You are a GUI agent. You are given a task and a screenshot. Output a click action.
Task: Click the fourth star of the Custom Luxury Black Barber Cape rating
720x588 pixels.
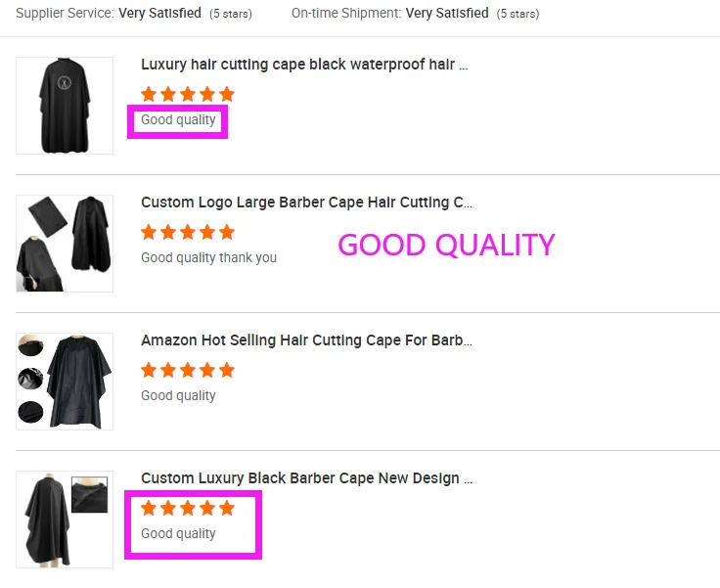[207, 508]
